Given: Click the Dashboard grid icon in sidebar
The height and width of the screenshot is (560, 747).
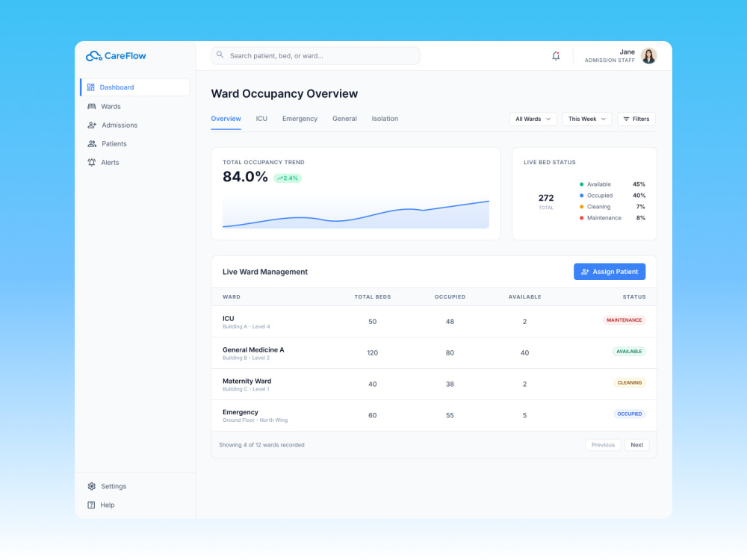Looking at the screenshot, I should point(91,87).
